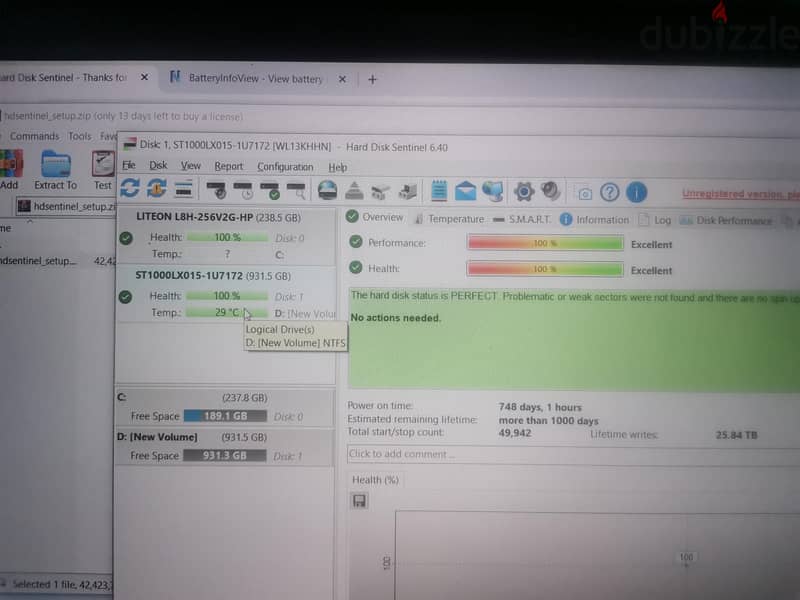
Task: Click the globe over disk toolbar icon
Action: point(327,190)
